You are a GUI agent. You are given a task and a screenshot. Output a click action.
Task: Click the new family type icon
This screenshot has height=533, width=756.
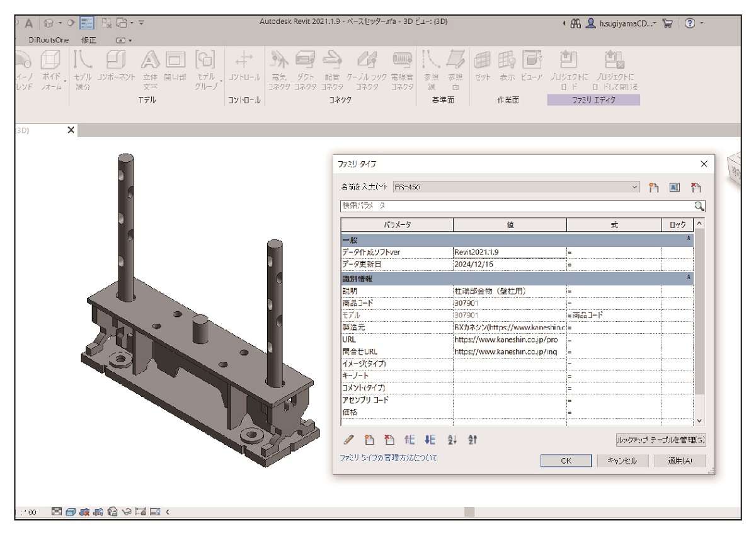click(654, 188)
